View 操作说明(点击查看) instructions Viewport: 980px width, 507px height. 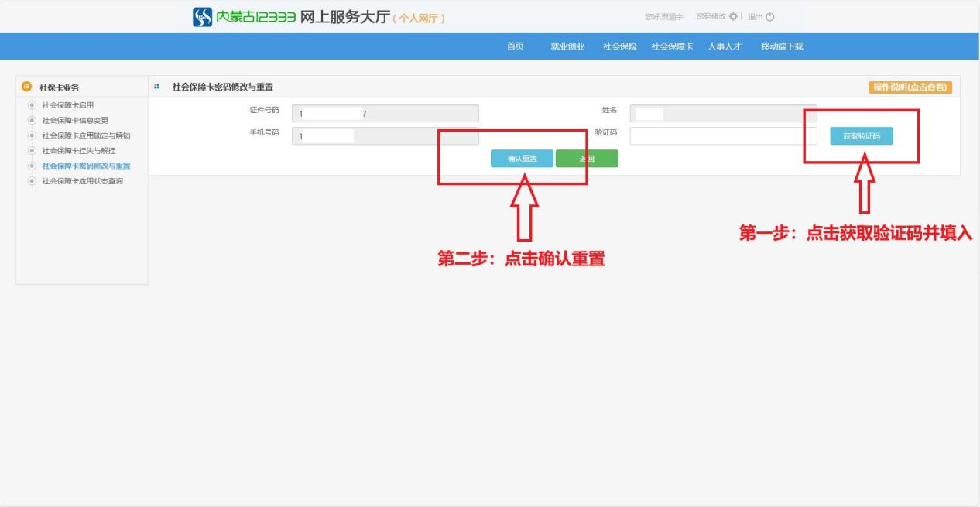[910, 87]
